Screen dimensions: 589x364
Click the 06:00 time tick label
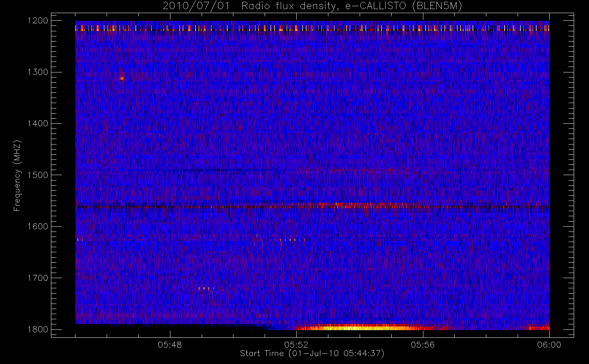click(549, 345)
